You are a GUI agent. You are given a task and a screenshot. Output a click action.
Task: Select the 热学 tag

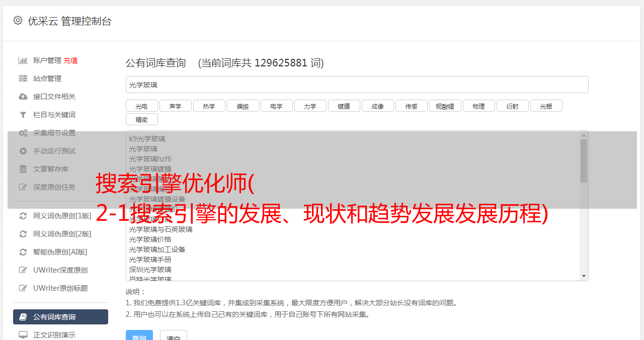click(209, 106)
